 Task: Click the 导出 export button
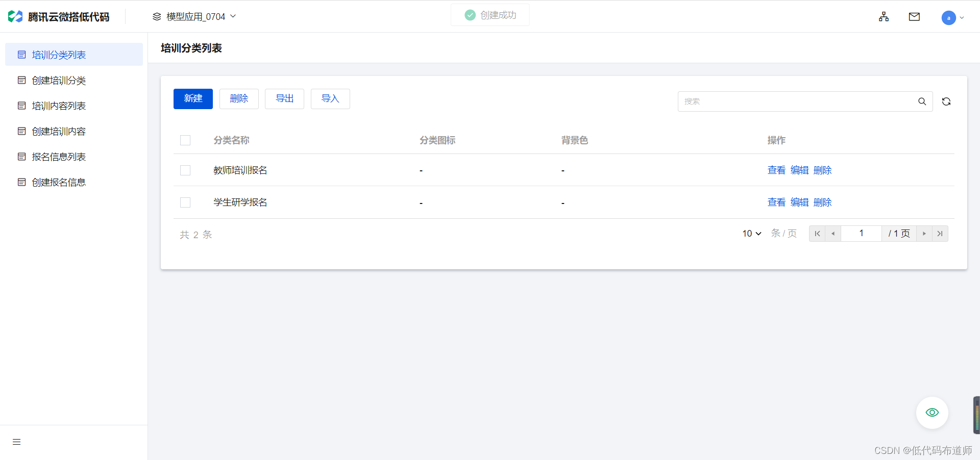[284, 99]
